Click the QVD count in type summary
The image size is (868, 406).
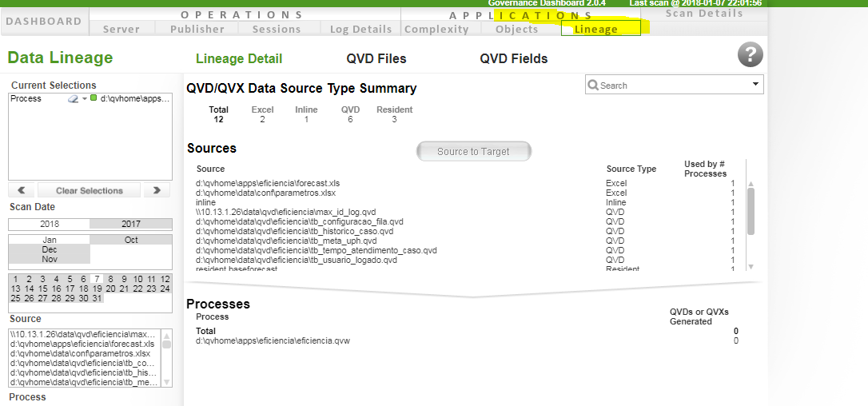click(350, 119)
